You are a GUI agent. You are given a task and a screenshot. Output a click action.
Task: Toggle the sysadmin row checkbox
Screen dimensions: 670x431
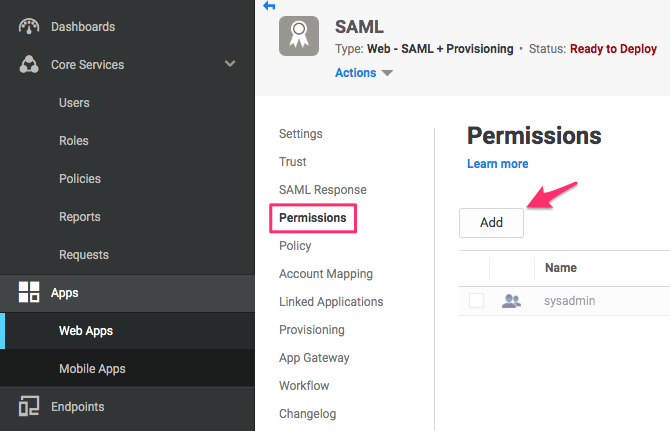476,300
